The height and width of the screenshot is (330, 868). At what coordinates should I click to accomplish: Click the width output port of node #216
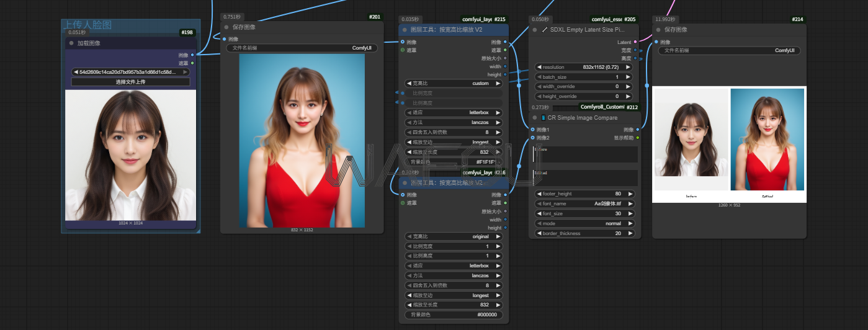505,220
